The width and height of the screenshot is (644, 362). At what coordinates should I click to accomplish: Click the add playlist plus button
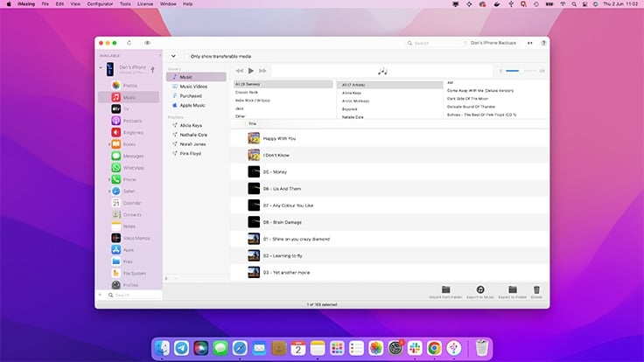coord(166,278)
